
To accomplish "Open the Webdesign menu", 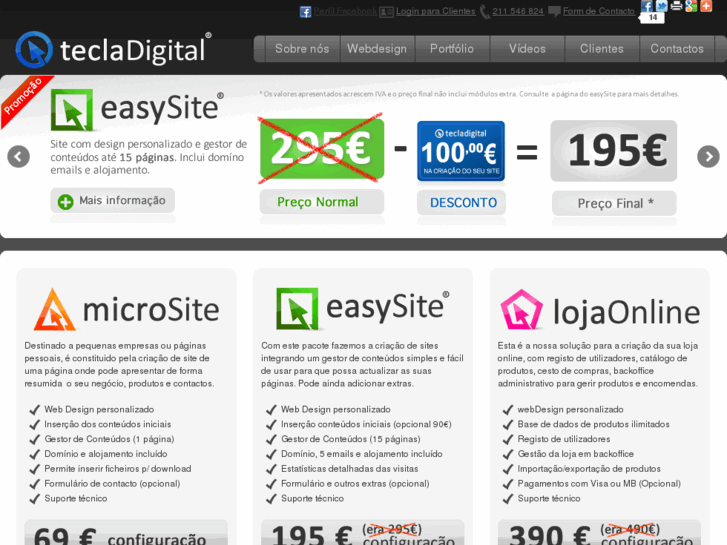I will click(377, 49).
